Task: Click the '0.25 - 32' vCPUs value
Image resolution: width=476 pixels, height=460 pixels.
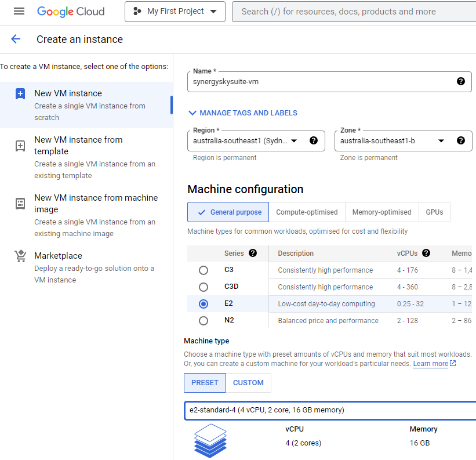Action: [x=410, y=304]
